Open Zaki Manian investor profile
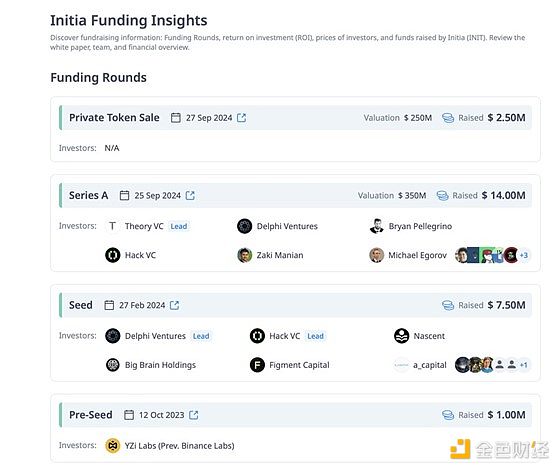 click(280, 255)
